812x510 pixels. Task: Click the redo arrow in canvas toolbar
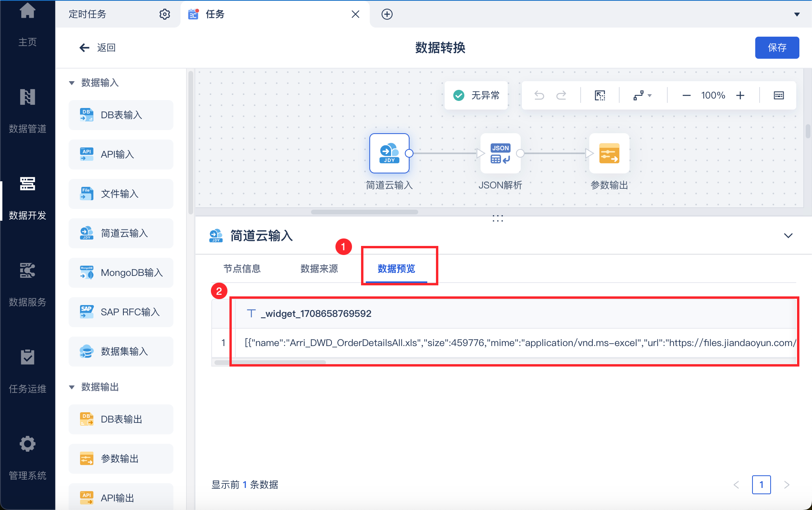pyautogui.click(x=561, y=95)
